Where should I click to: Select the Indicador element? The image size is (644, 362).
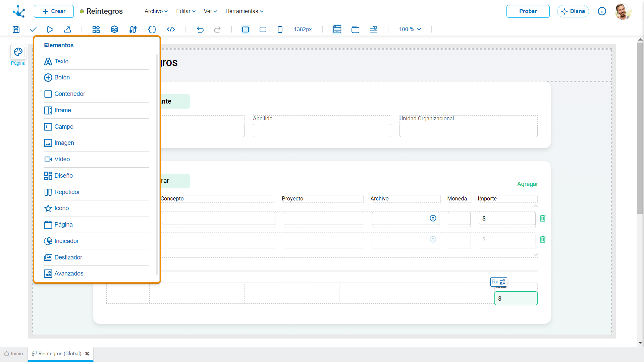click(x=96, y=241)
